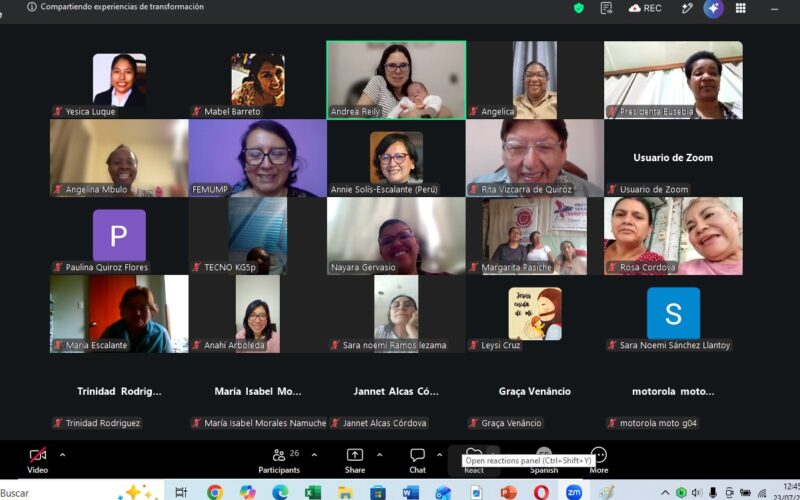
Task: Click the Zoom icon in taskbar
Action: click(x=574, y=492)
